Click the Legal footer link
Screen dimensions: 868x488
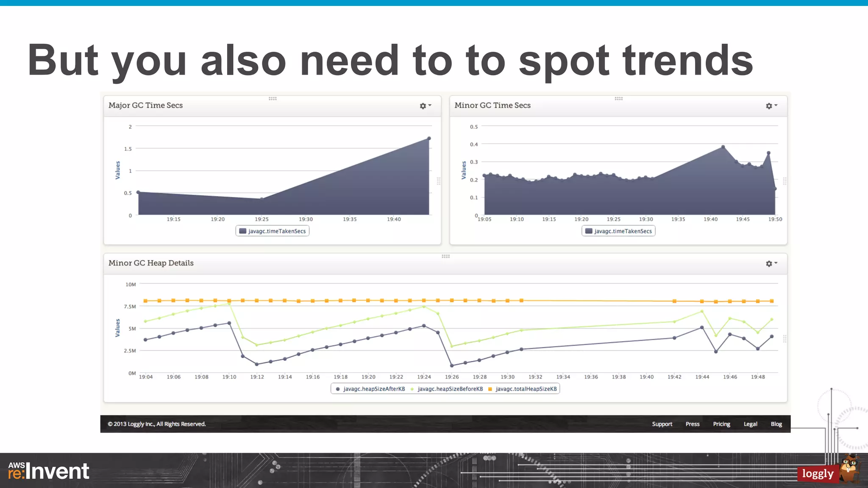coord(750,424)
